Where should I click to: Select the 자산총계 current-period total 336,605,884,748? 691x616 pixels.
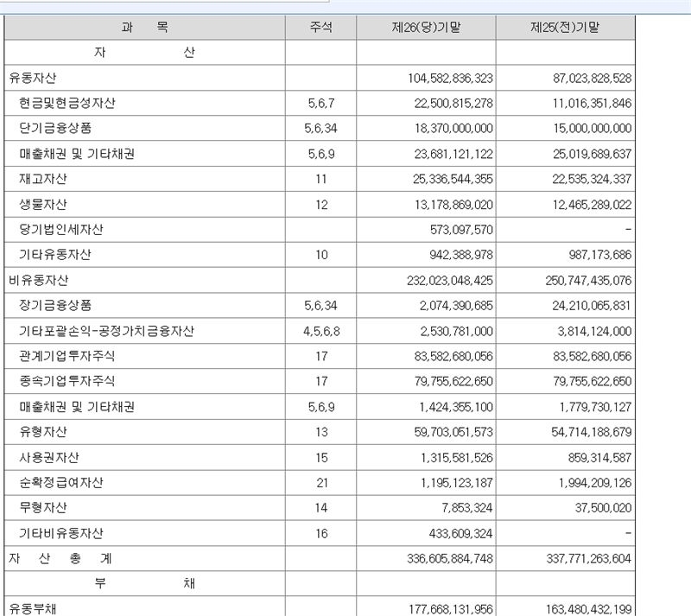pos(449,559)
